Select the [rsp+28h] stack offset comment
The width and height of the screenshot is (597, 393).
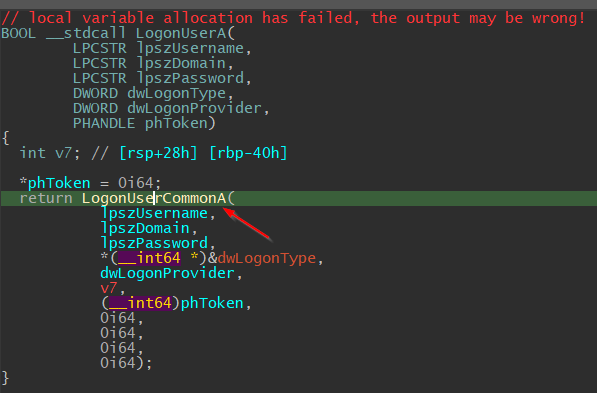(158, 153)
